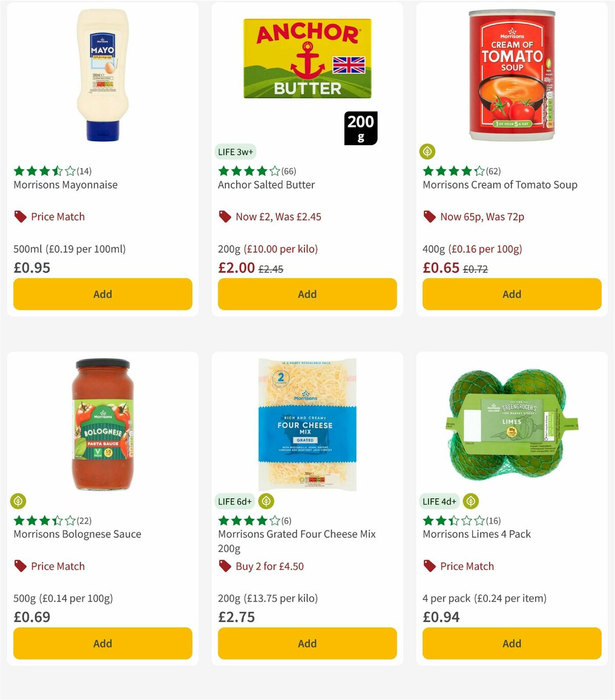615x700 pixels.
Task: Click the Price Match label under Bolognese Sauce
Action: point(57,566)
